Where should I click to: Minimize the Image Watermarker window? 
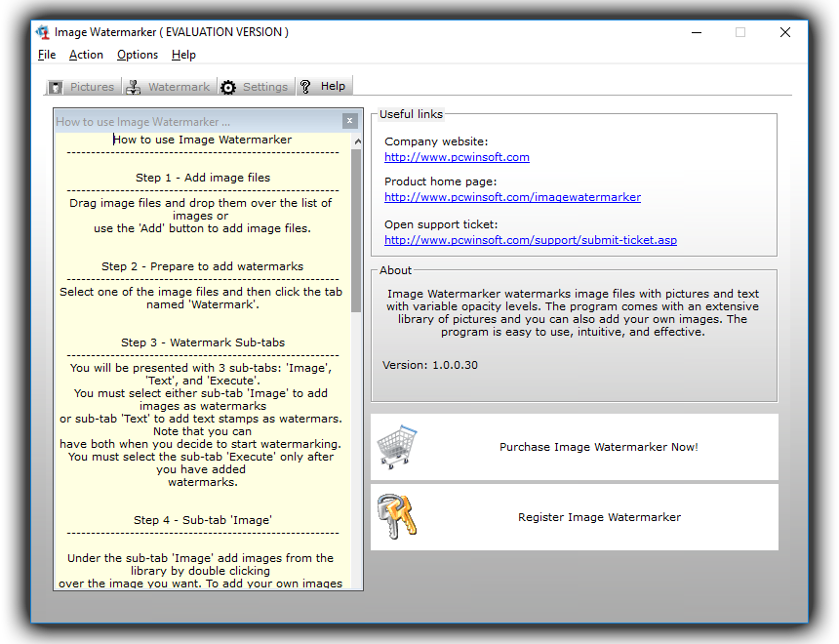pyautogui.click(x=697, y=32)
